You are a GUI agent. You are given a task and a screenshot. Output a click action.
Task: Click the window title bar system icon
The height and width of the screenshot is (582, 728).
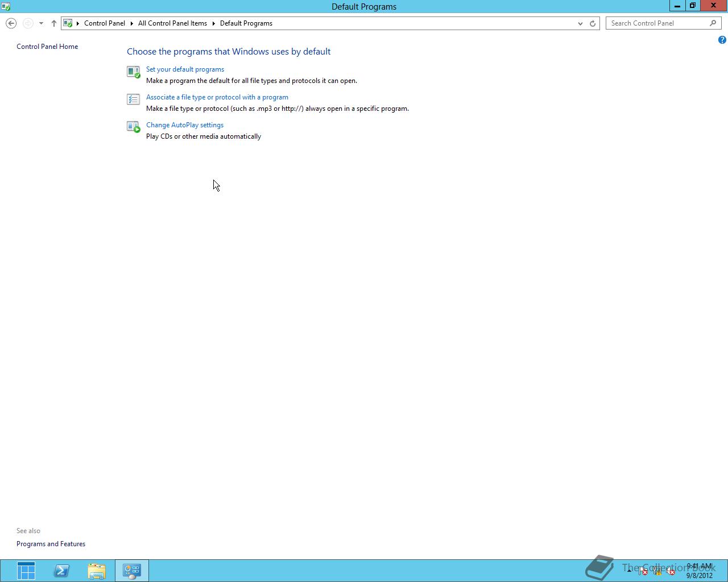coord(6,6)
